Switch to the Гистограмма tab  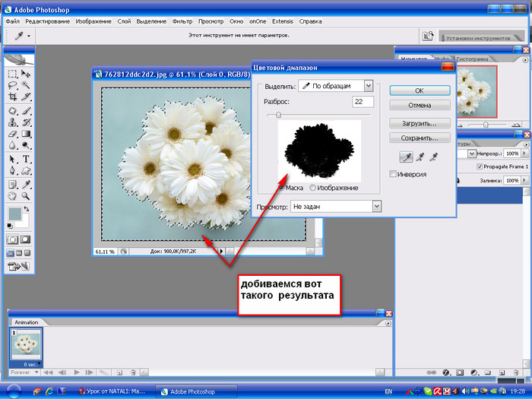click(472, 59)
